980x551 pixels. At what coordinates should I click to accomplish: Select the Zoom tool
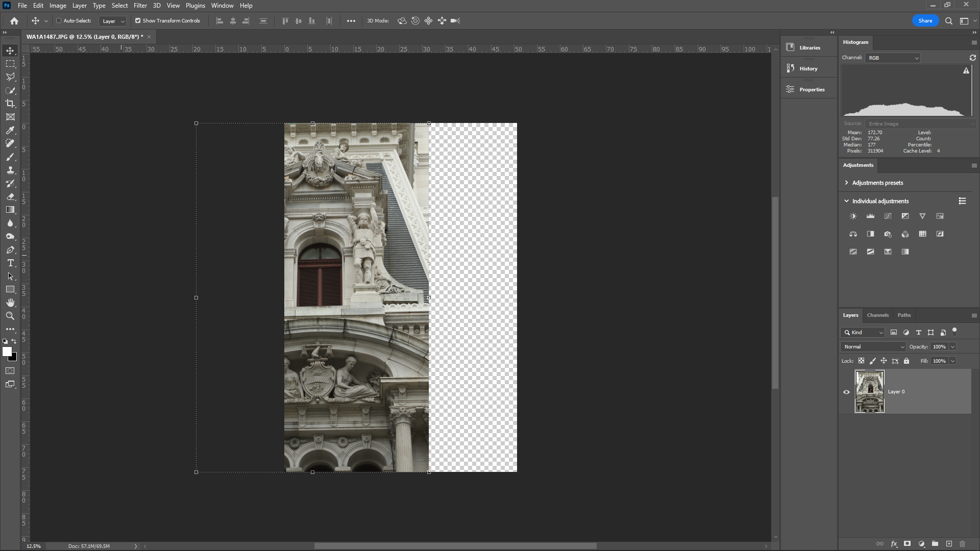pyautogui.click(x=10, y=316)
